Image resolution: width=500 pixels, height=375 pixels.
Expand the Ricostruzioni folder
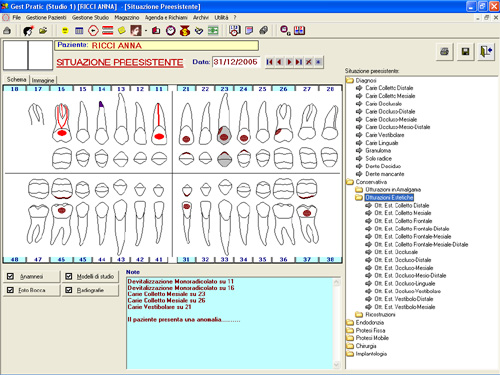(376, 314)
